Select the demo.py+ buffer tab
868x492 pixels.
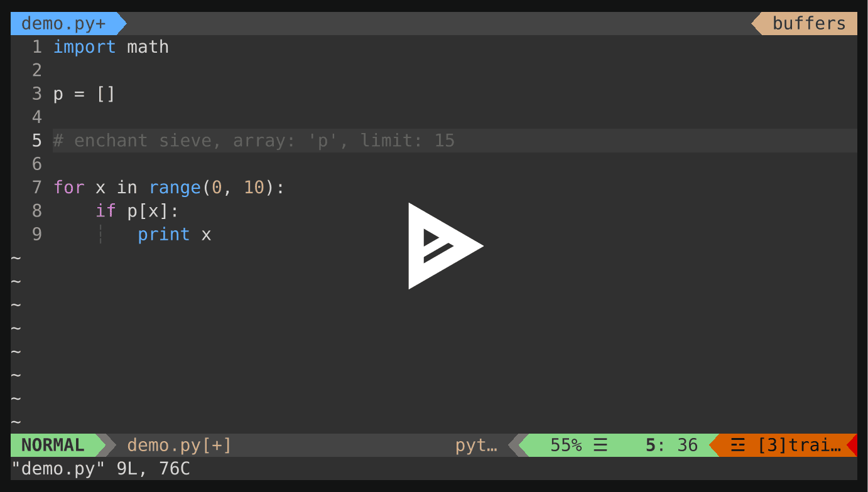pos(63,24)
